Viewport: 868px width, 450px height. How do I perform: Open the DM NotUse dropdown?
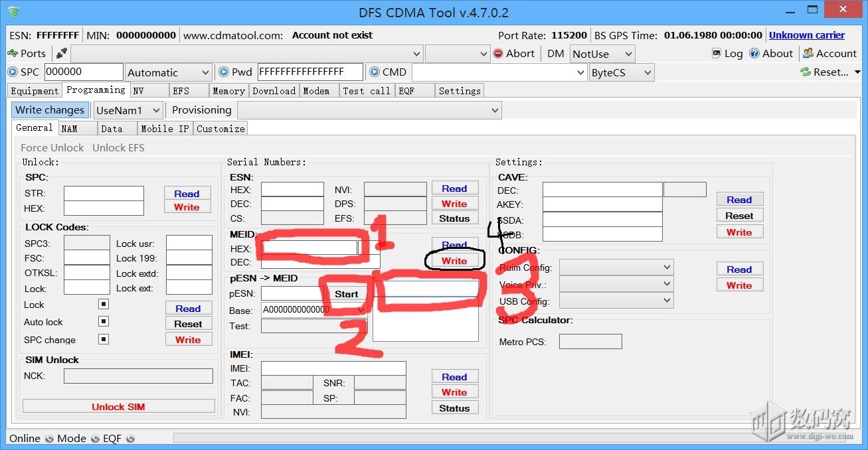(x=602, y=54)
